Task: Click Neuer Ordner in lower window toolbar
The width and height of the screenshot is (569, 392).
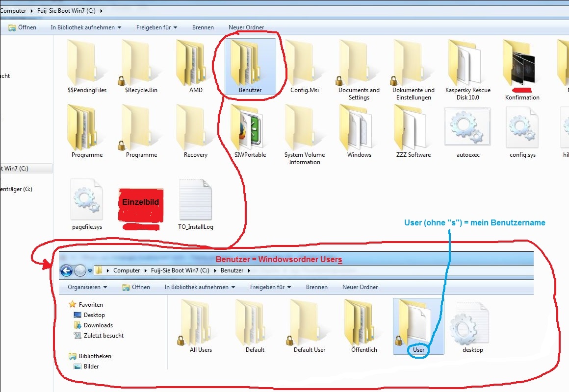Action: (x=360, y=287)
